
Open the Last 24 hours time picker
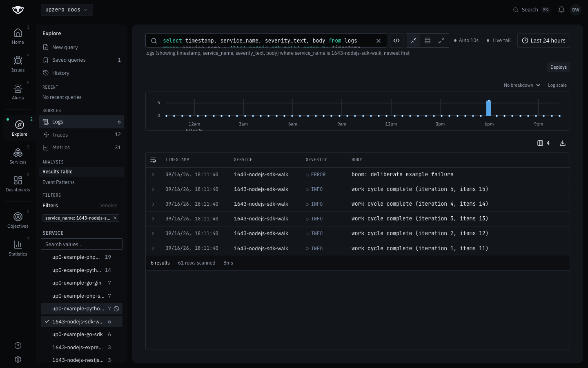tap(543, 40)
